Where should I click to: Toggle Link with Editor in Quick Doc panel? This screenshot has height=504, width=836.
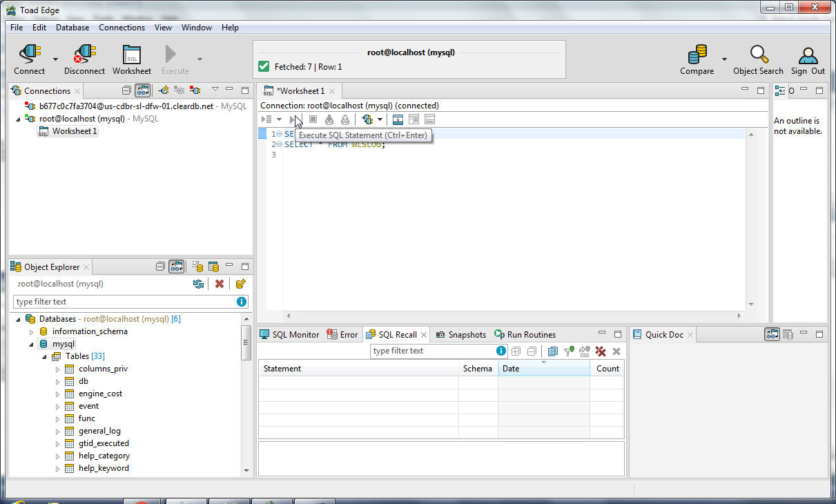pyautogui.click(x=772, y=334)
